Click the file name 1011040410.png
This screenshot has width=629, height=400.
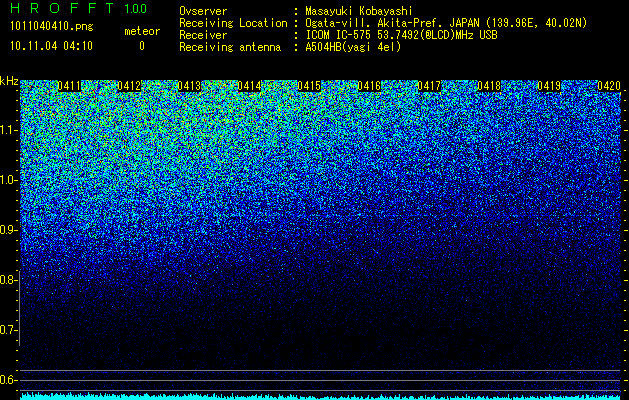[x=52, y=27]
